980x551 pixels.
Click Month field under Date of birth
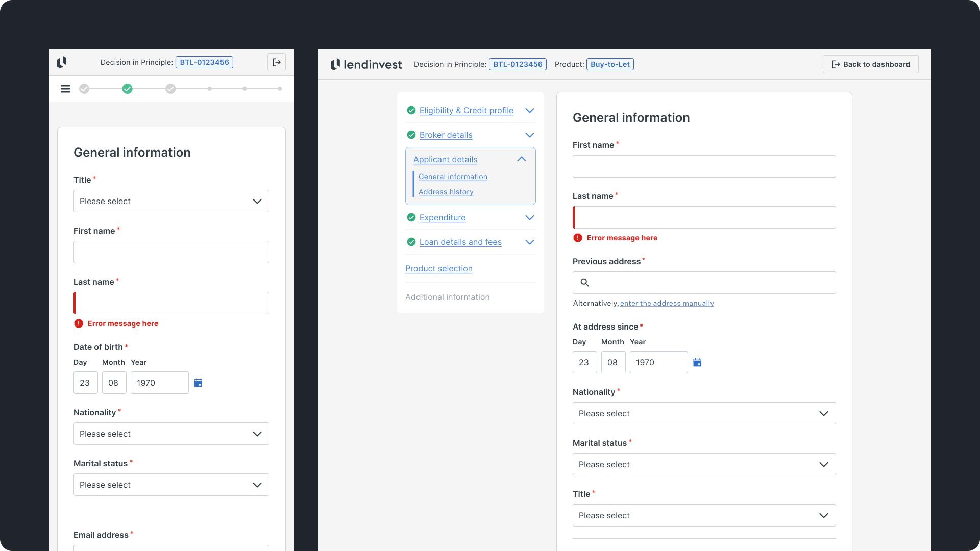pyautogui.click(x=114, y=383)
